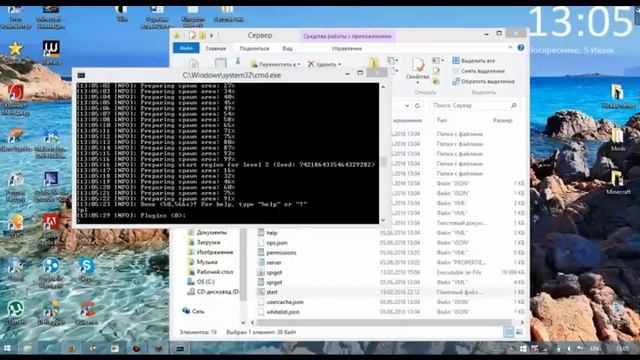Open the New item dropdown in ribbon
640x360 pixels.
point(393,61)
